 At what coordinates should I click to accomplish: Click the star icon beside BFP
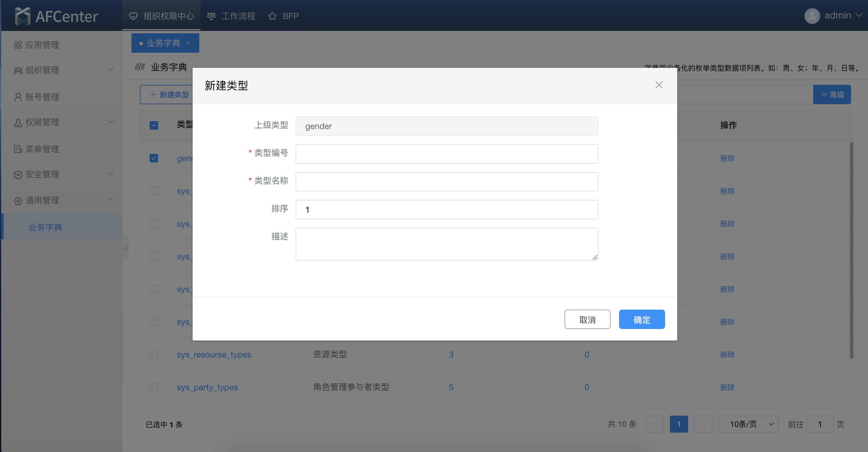272,16
